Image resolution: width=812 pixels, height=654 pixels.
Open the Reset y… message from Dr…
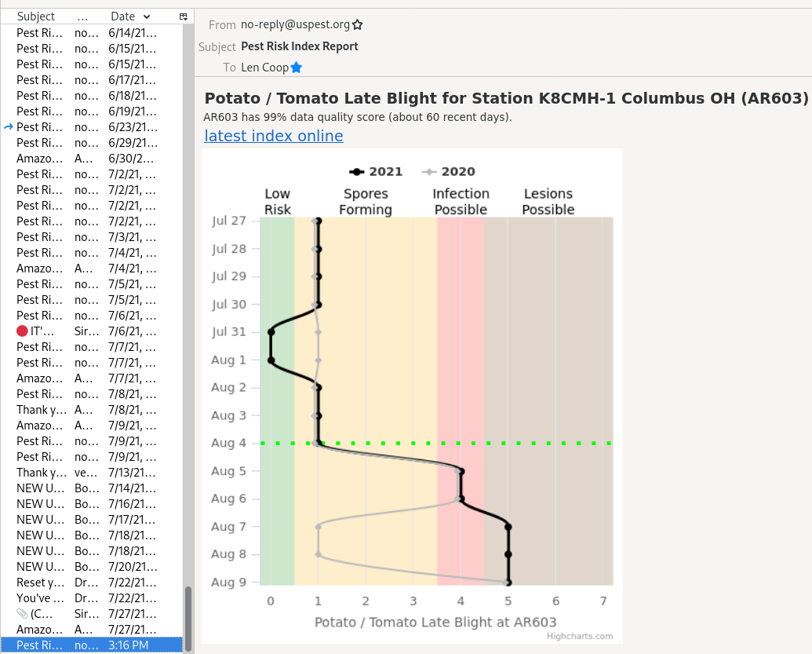tap(92, 583)
